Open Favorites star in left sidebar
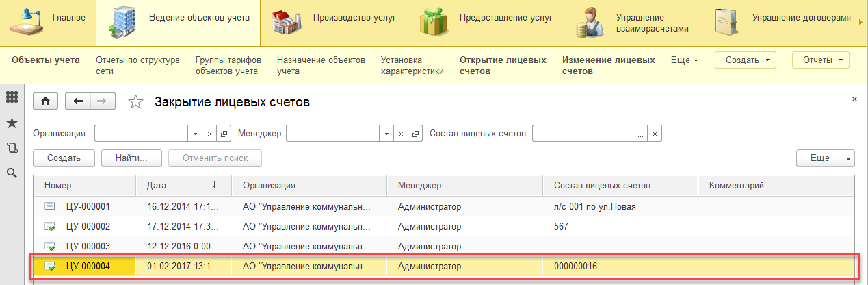868x285 pixels. point(11,123)
